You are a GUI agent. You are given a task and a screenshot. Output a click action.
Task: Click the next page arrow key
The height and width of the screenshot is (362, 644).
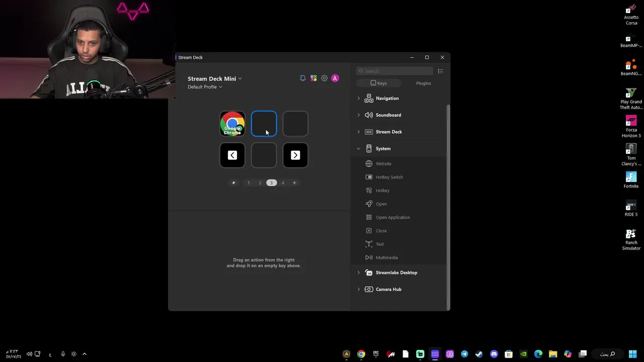[295, 155]
